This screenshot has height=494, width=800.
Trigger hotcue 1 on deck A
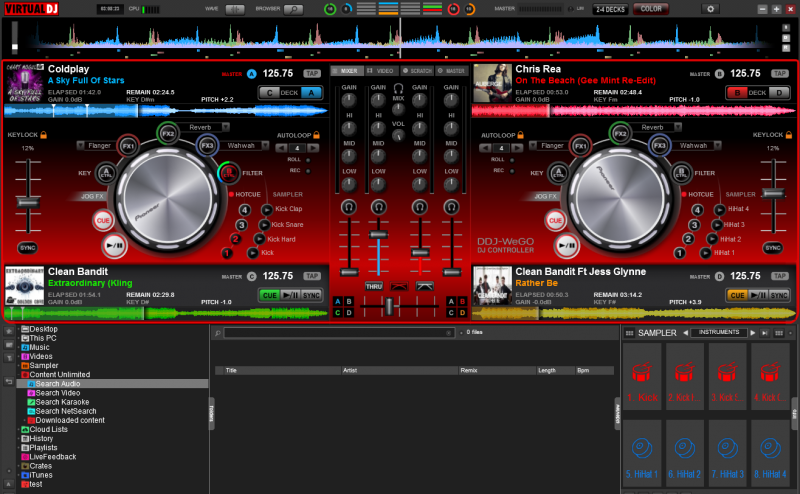click(x=227, y=253)
